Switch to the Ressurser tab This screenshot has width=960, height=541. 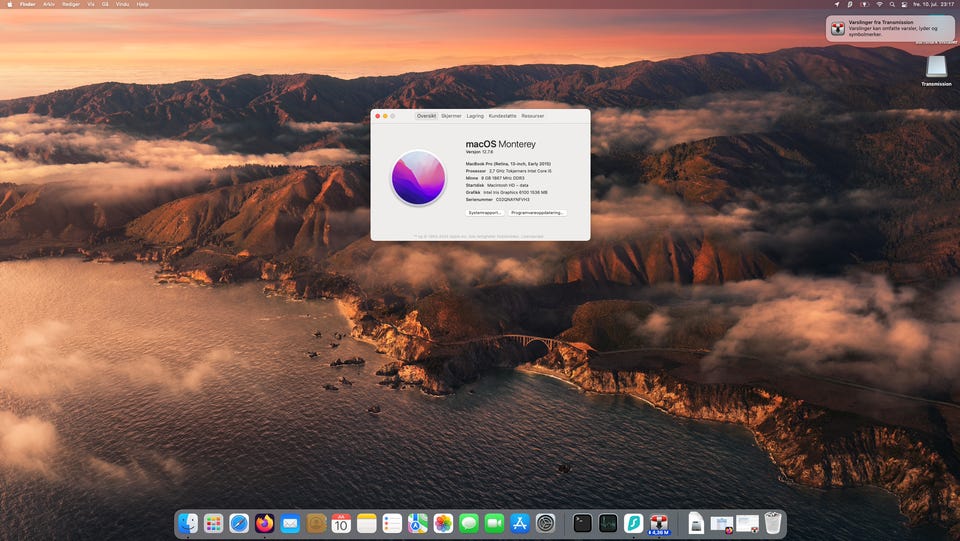533,116
